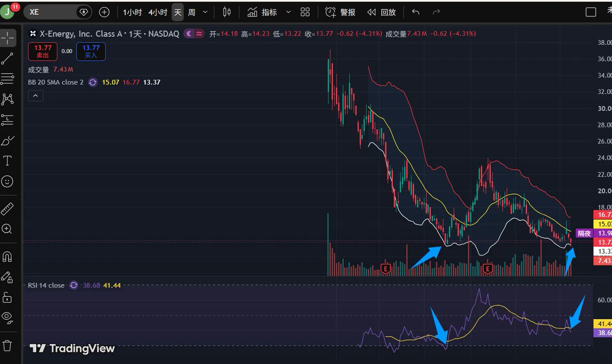Screen dimensions: 612x364
Task: Select the crosshair cursor tool
Action: (x=8, y=38)
